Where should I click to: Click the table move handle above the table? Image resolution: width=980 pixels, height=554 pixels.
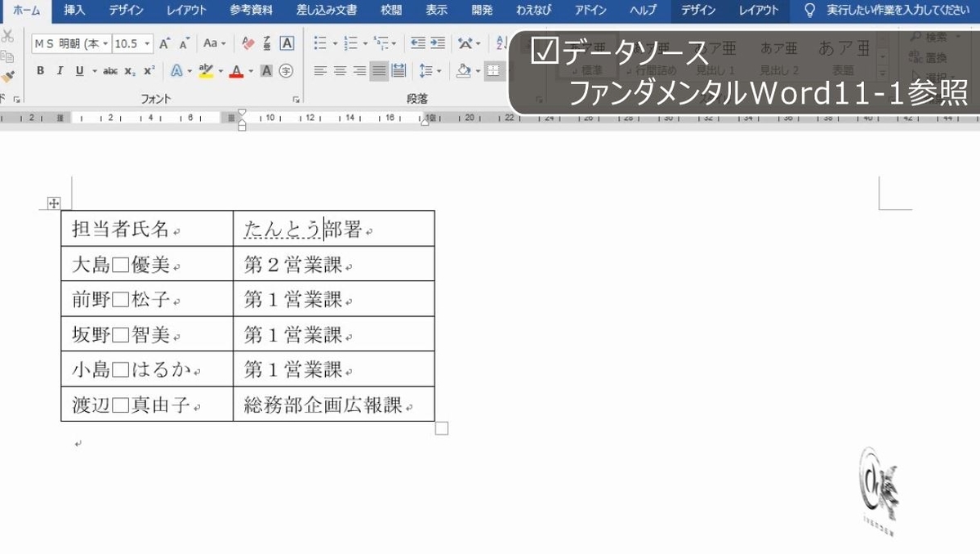click(53, 202)
